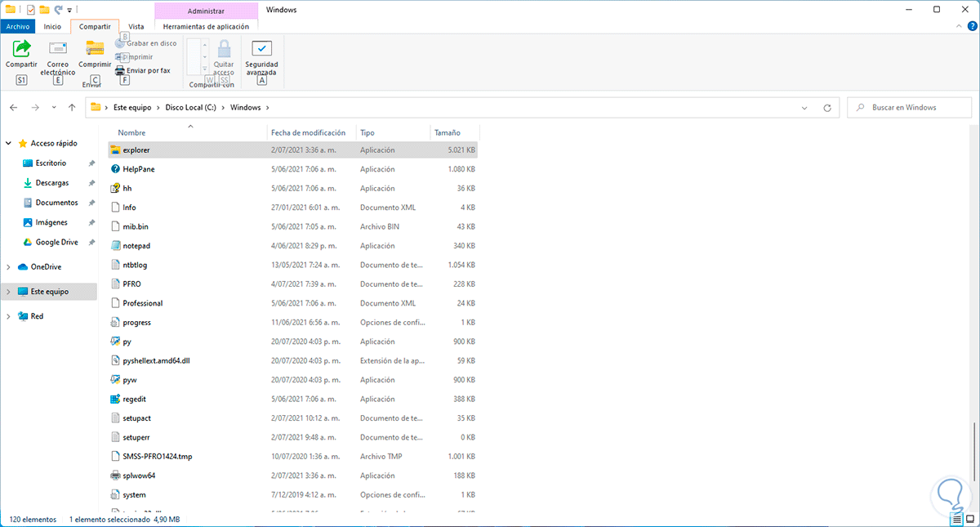Expand the OneDrive tree node
The width and height of the screenshot is (980, 527).
tap(8, 266)
